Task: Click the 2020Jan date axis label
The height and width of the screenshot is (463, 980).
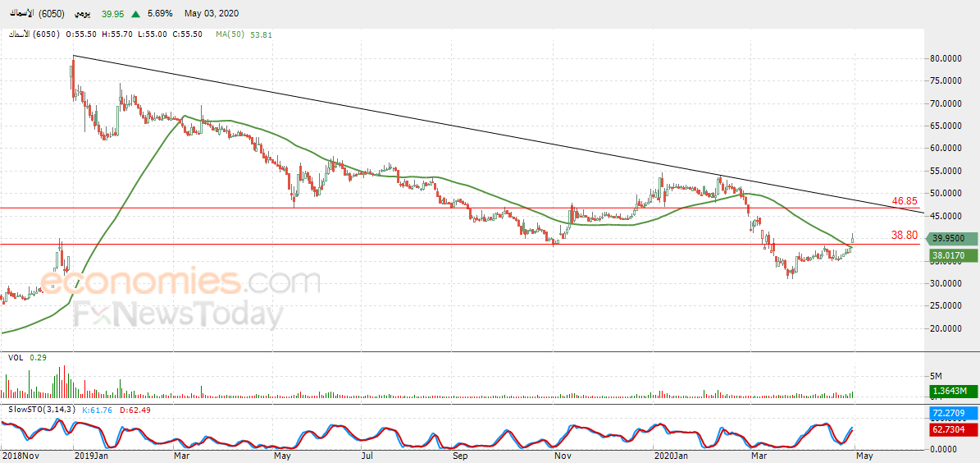Action: tap(671, 456)
